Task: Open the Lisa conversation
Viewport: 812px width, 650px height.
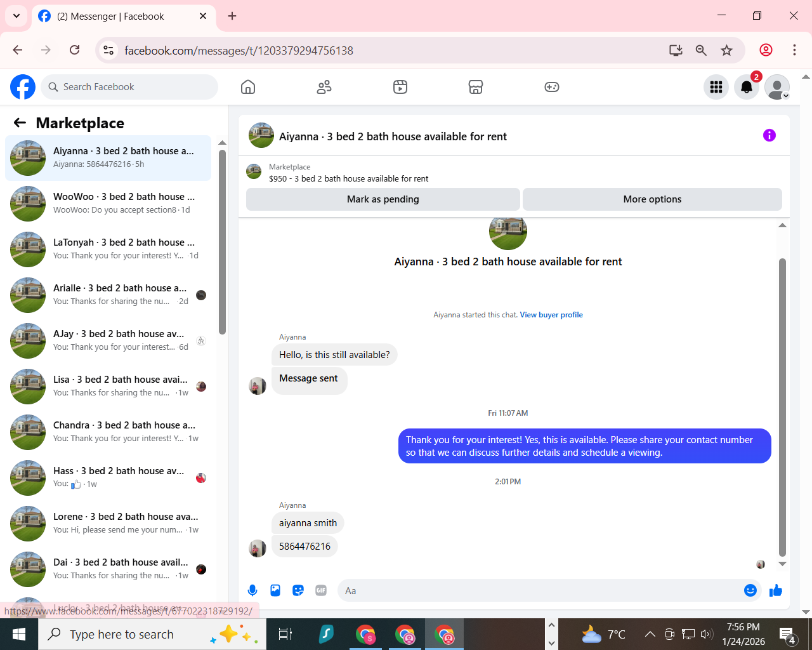Action: pos(108,386)
